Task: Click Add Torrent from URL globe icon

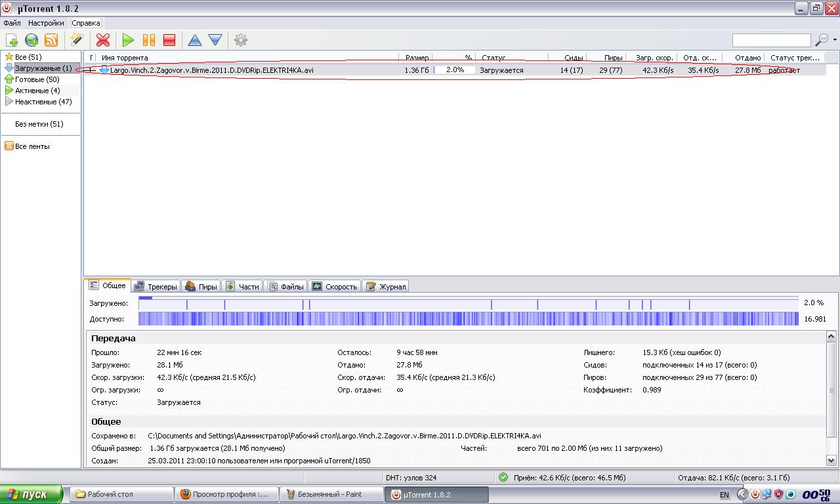Action: click(31, 40)
